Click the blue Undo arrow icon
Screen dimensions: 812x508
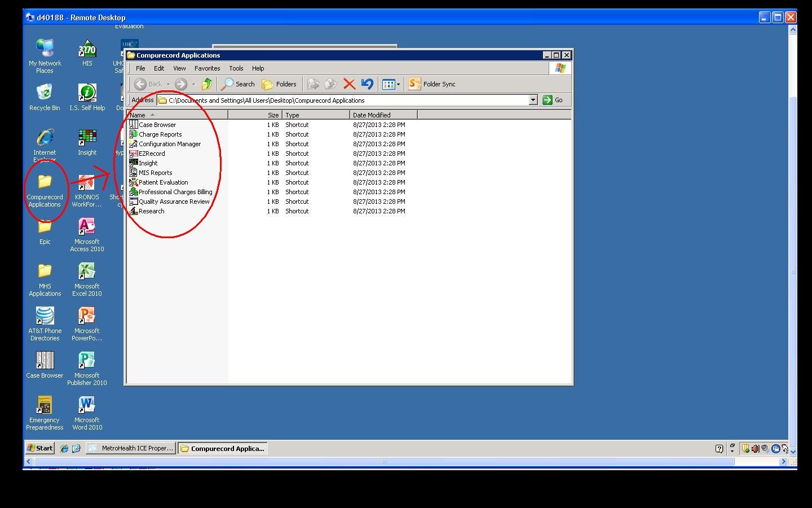pyautogui.click(x=367, y=84)
